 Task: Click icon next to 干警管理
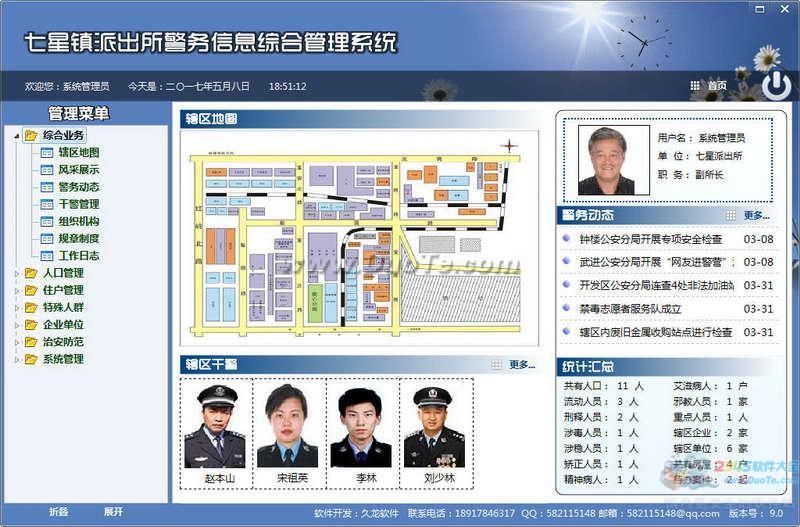[x=47, y=204]
